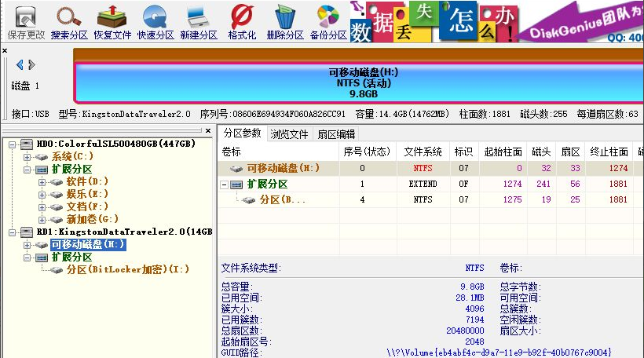Collapse the HD0:ColorfulSL500480GB tree node
Image resolution: width=644 pixels, height=358 pixels.
(x=13, y=144)
